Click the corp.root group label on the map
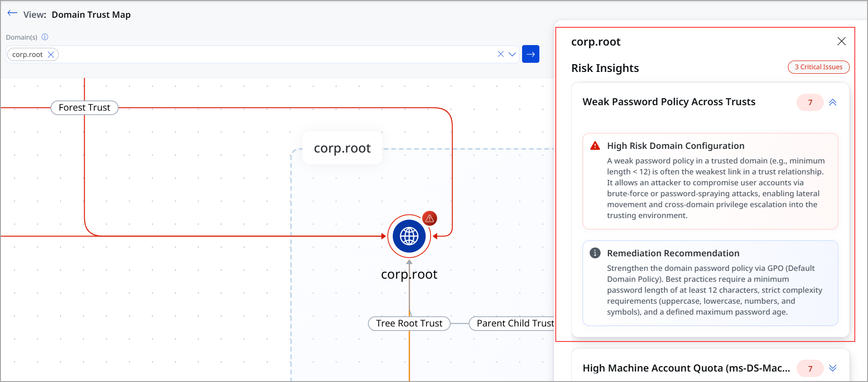868x382 pixels. (342, 148)
